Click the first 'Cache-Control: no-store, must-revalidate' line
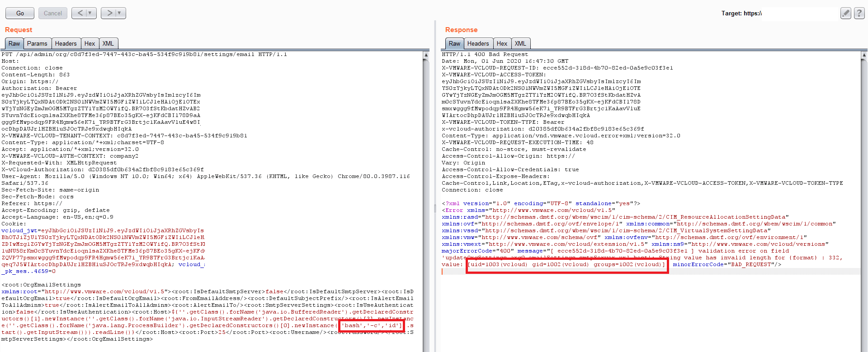Viewport: 868px width, 352px height. pyautogui.click(x=514, y=149)
